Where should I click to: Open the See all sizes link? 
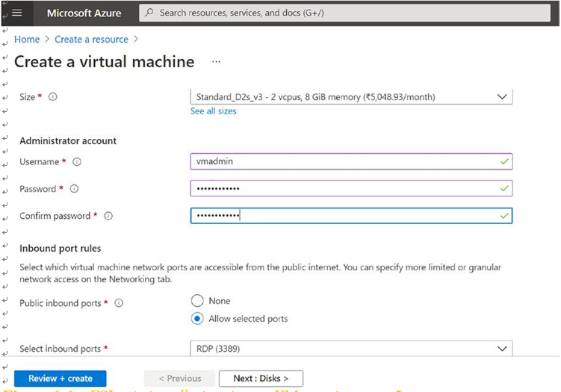(x=213, y=111)
